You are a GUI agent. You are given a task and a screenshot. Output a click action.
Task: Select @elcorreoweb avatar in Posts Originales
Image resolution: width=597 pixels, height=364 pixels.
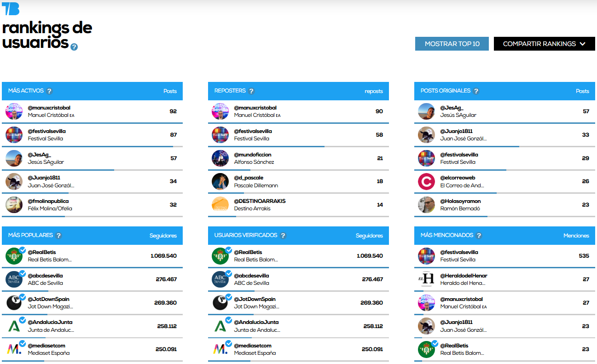click(426, 181)
